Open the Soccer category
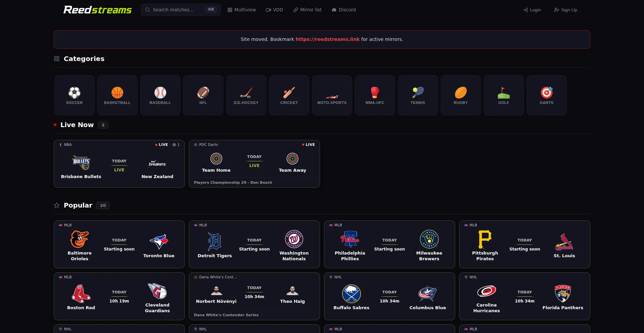Viewport: 644px width, 333px height. (x=74, y=95)
